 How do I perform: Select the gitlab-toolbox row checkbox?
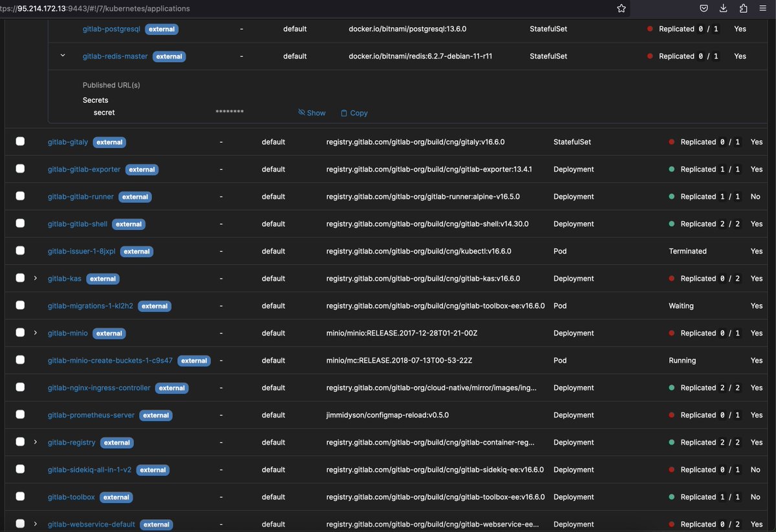click(x=20, y=496)
